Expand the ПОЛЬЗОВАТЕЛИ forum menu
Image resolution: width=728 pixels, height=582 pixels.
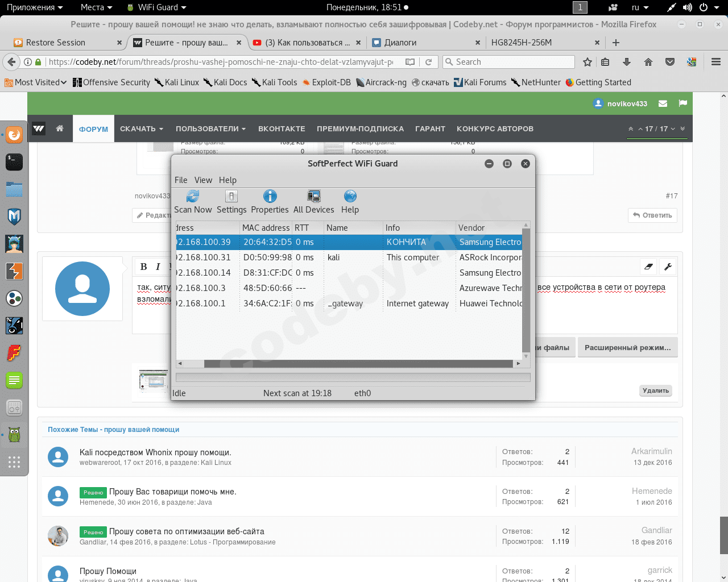click(x=211, y=128)
